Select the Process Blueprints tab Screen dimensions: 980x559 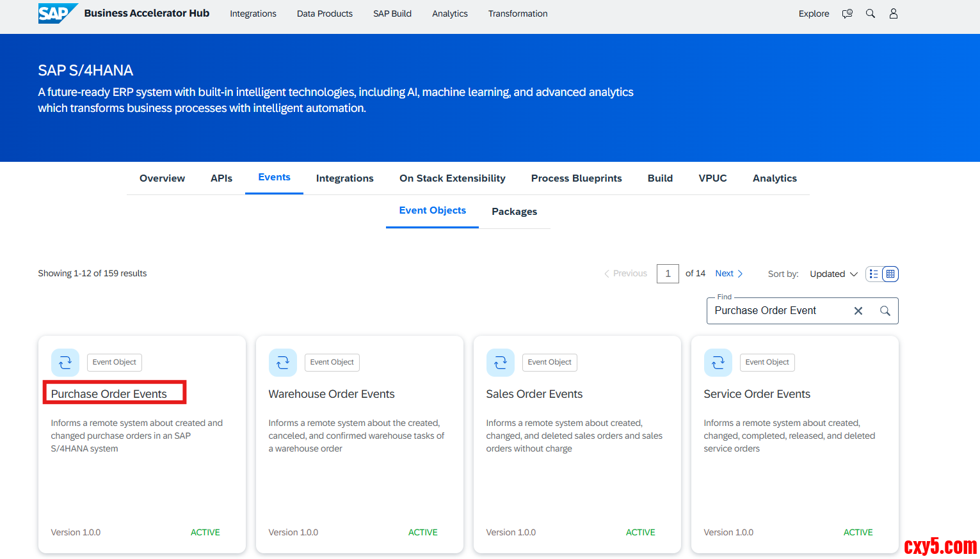point(576,178)
